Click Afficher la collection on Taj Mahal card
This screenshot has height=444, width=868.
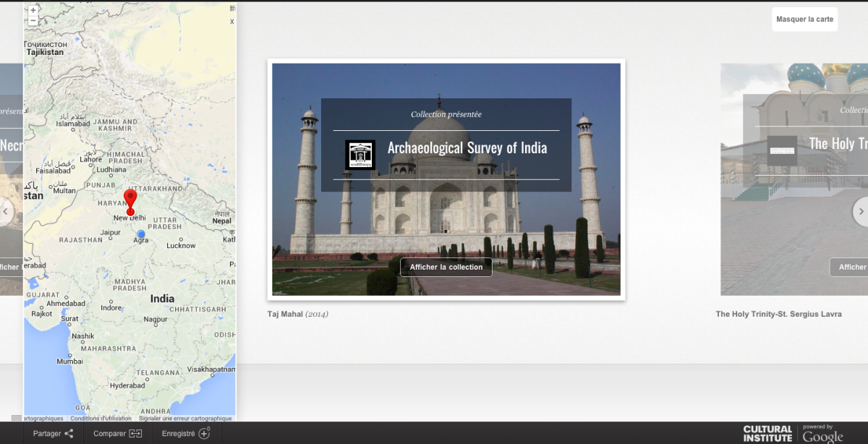(x=446, y=267)
